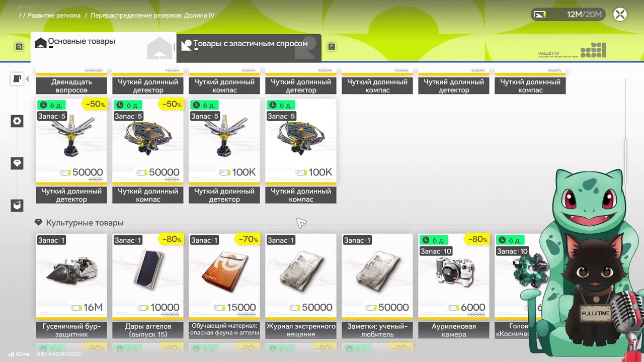
Task: Click breadcrumb "Перераспределение резервов: Долина IV"
Action: click(x=152, y=16)
